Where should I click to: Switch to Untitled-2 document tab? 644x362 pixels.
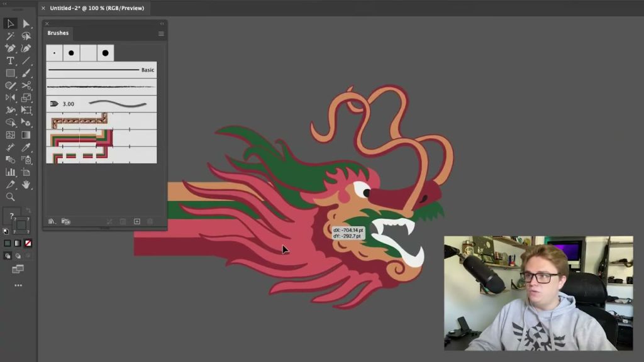coord(97,8)
